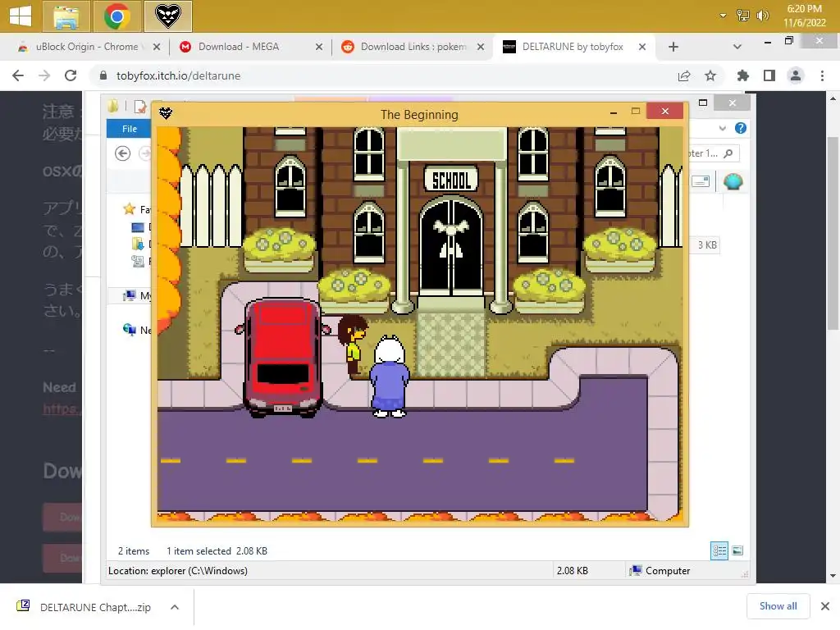
Task: Share this page icon in the address bar
Action: pyautogui.click(x=684, y=75)
